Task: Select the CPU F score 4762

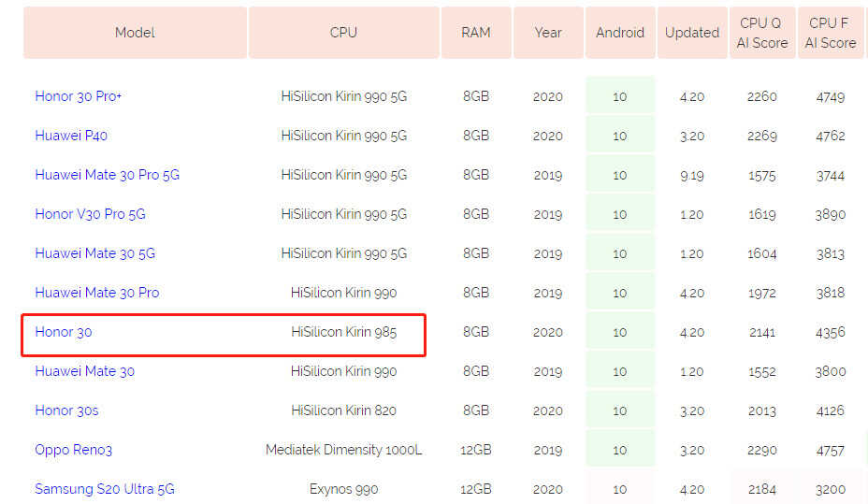Action: coord(831,137)
